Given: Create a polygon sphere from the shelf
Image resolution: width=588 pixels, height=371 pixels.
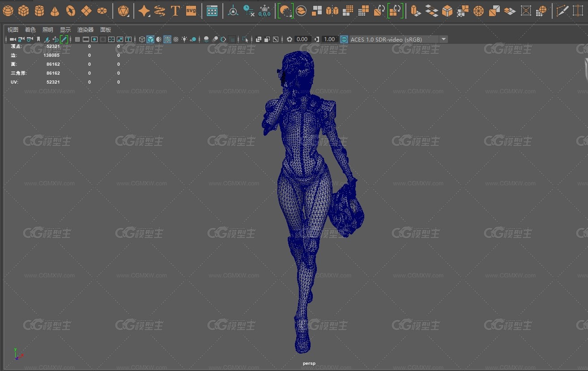Looking at the screenshot, I should point(8,10).
